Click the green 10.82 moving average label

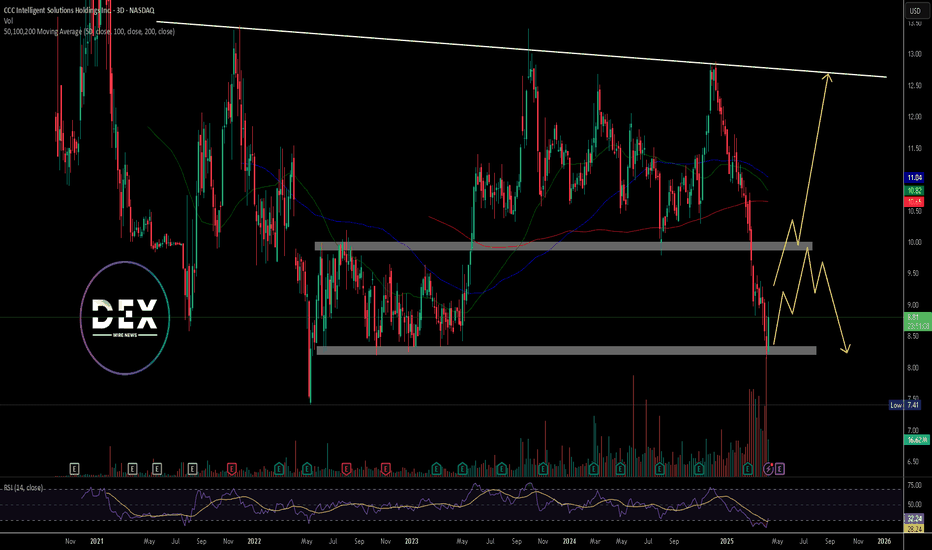(x=915, y=190)
